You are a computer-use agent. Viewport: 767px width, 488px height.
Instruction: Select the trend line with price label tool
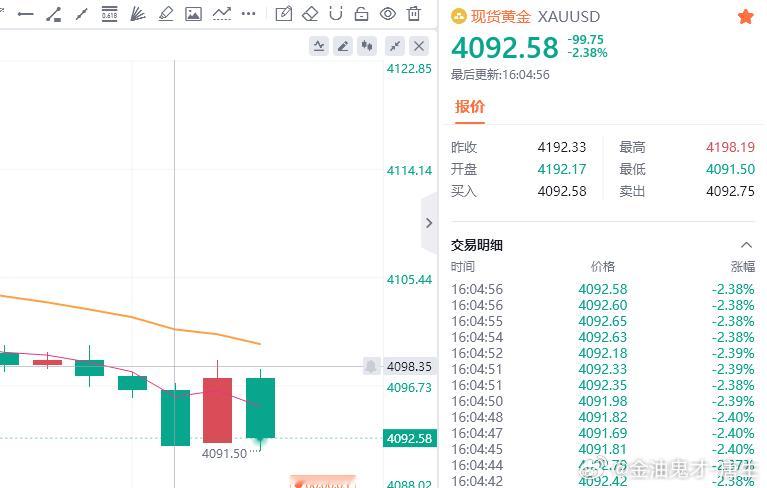[54, 14]
